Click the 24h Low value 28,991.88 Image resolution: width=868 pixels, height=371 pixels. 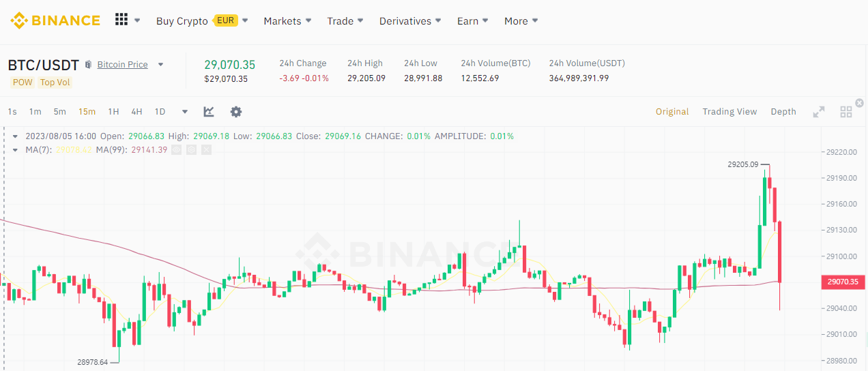point(423,78)
